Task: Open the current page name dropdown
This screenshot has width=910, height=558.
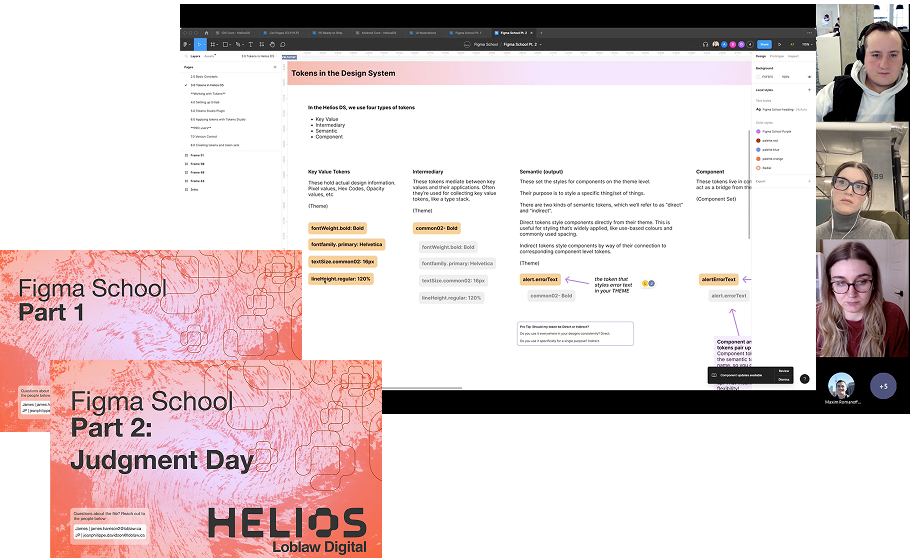Action: (258, 56)
